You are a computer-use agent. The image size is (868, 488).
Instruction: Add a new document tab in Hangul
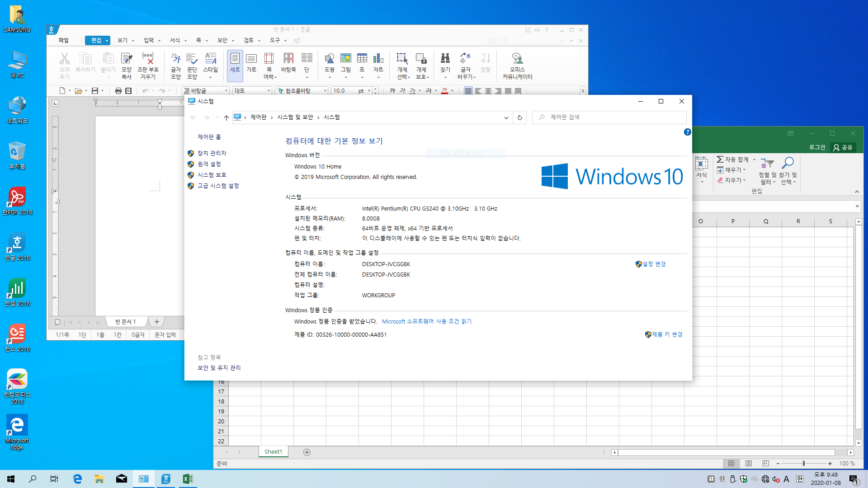click(156, 322)
